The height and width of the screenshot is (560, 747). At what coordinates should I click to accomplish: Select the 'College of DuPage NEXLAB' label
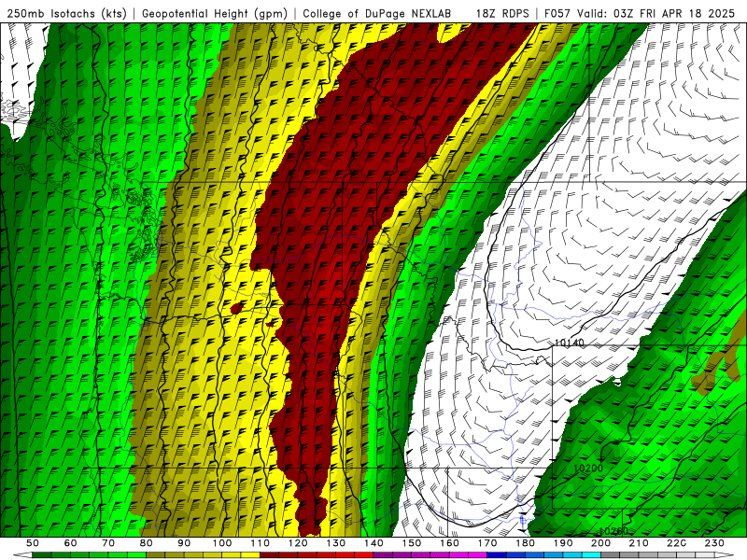(x=377, y=13)
